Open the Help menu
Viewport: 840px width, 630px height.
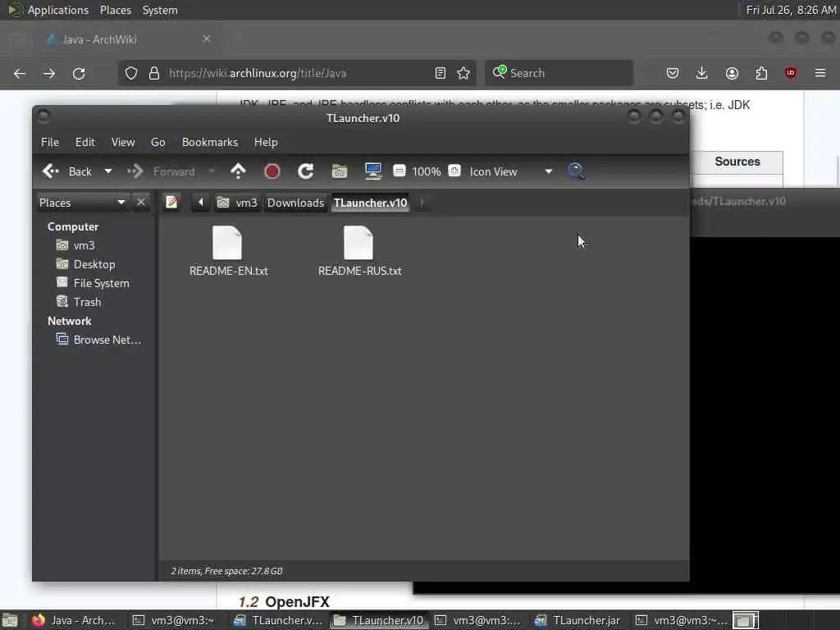266,142
